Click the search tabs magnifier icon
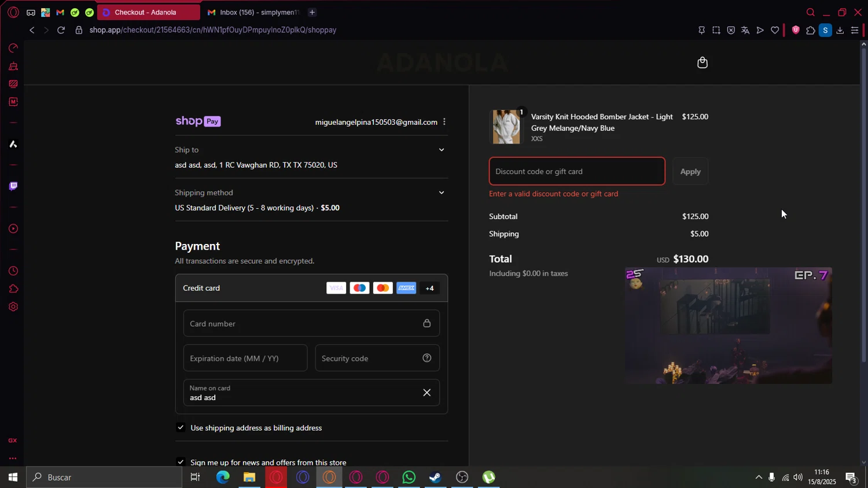 click(x=811, y=12)
